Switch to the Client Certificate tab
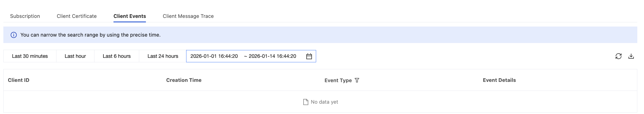The image size is (644, 114). click(77, 16)
